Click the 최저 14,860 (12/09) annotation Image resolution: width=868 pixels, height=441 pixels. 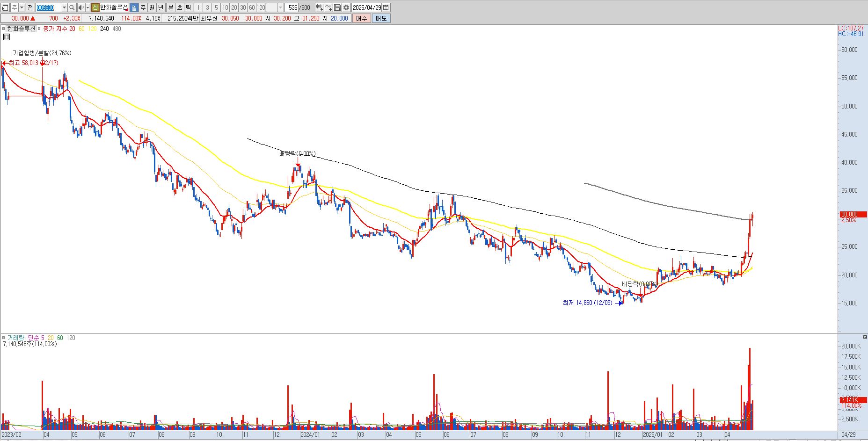(x=587, y=303)
